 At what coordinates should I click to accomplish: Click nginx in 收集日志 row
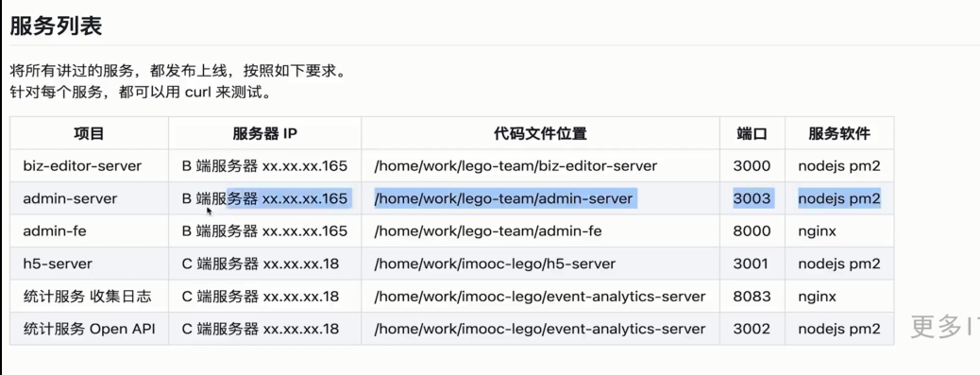click(817, 297)
